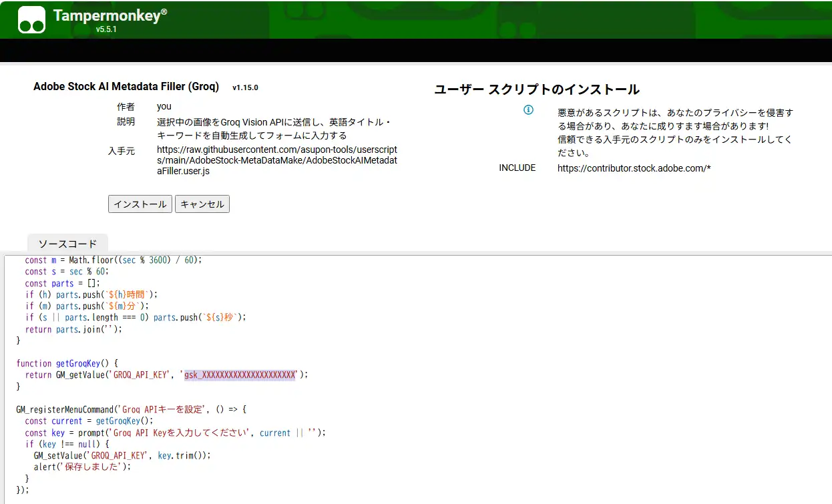The image size is (832, 504).
Task: Click the return parts.join('') line
Action: 73,329
